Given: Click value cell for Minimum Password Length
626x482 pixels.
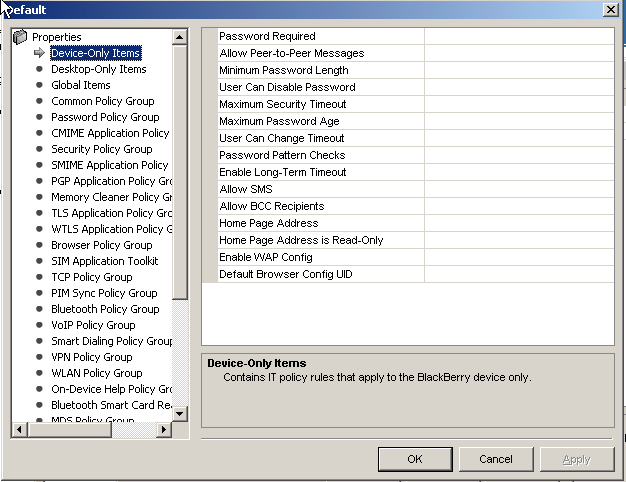Looking at the screenshot, I should 519,70.
